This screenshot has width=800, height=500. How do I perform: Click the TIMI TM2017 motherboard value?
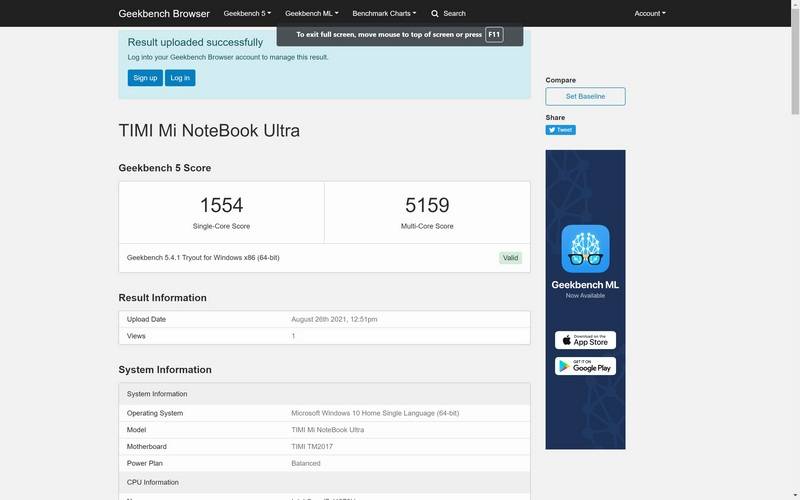coord(312,446)
